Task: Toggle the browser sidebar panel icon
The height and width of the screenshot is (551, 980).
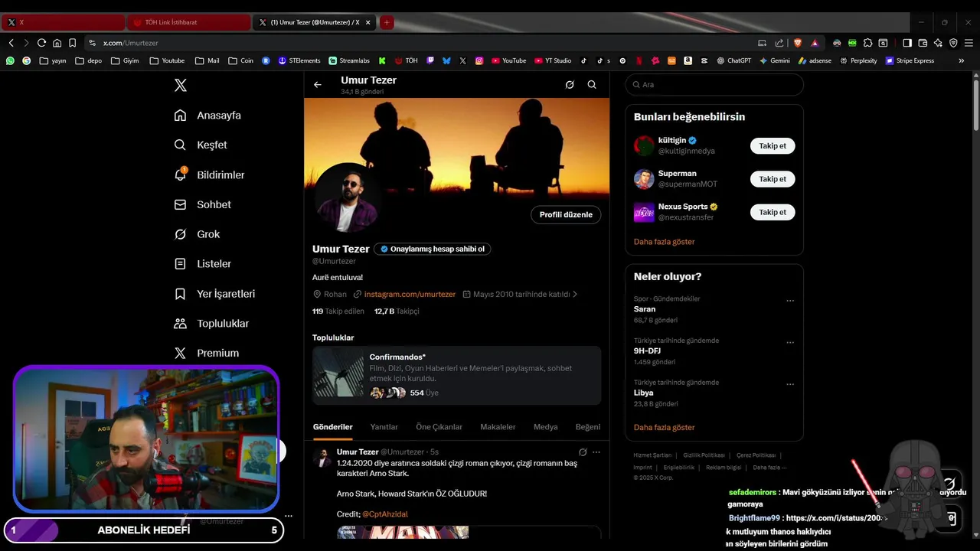Action: 907,43
